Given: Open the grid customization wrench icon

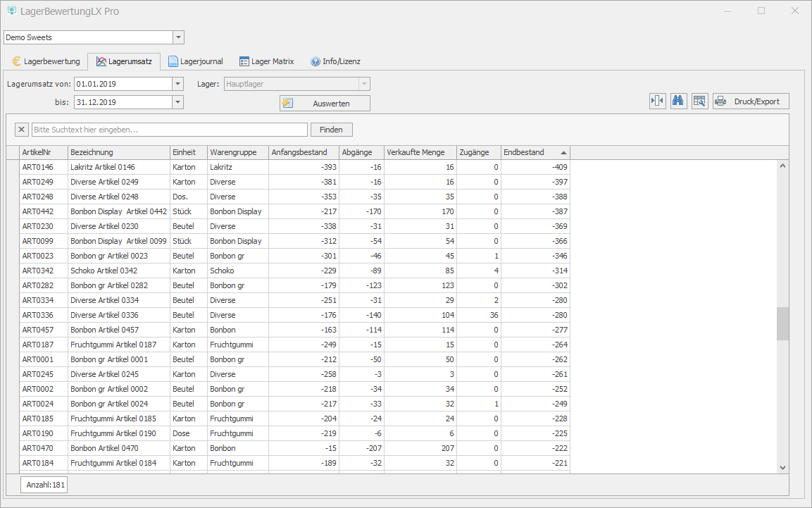Looking at the screenshot, I should (x=699, y=101).
